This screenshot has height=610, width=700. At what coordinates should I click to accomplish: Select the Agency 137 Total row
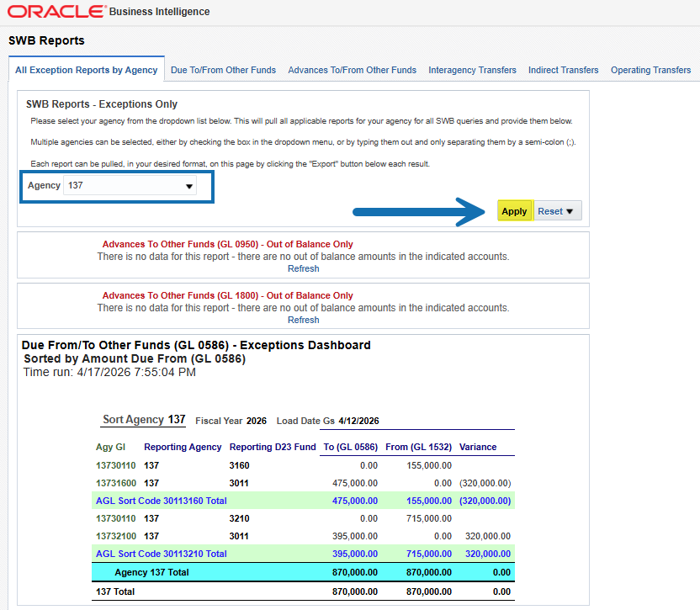(151, 572)
